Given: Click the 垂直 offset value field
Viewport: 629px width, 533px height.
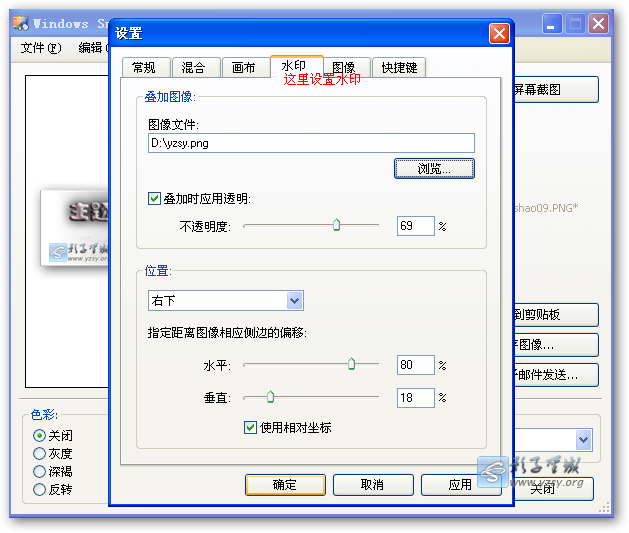Looking at the screenshot, I should click(x=414, y=398).
